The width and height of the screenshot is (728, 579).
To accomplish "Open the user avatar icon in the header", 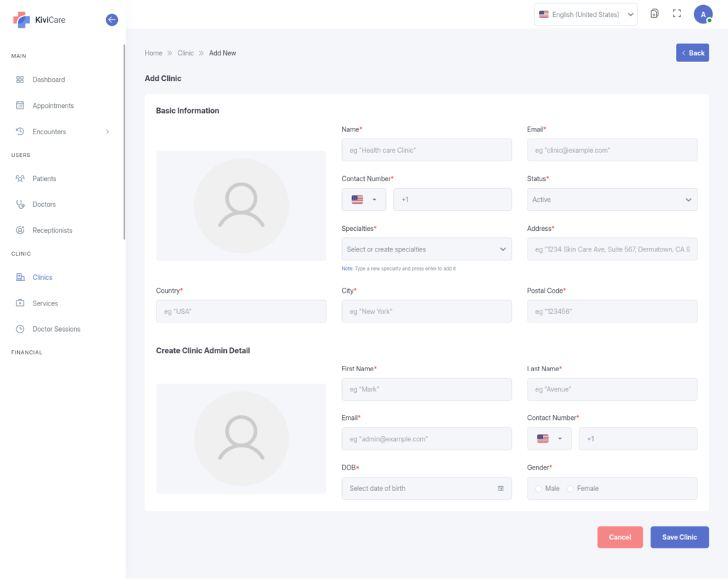I will pos(702,14).
